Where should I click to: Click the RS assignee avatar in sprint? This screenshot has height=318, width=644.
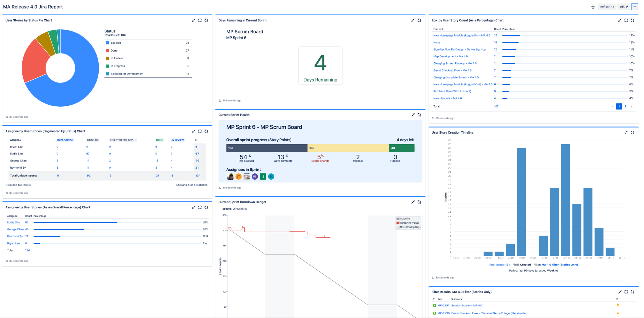[255, 177]
